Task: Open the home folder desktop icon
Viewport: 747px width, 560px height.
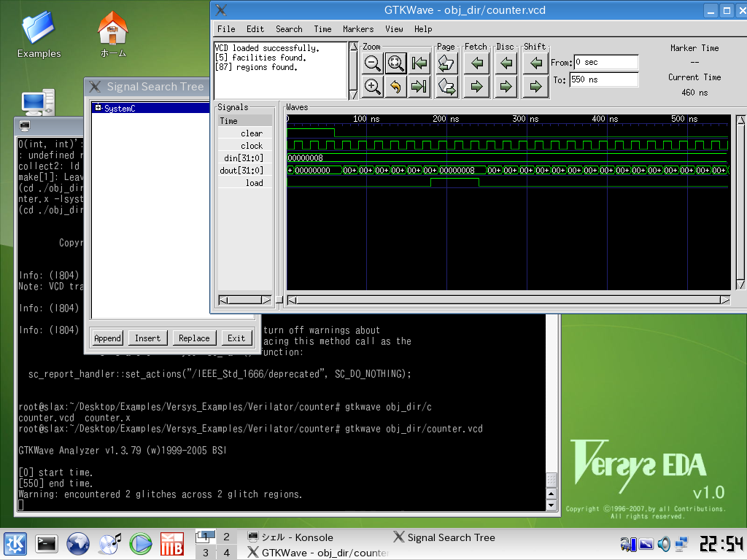Action: point(113,34)
